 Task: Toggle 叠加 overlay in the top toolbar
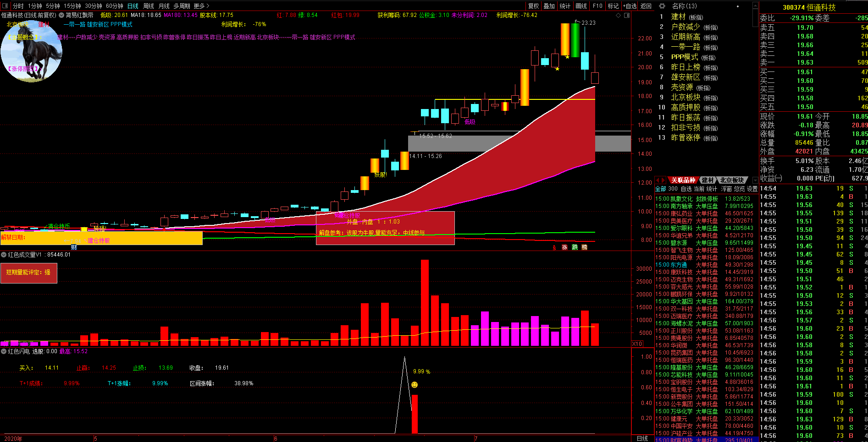[x=549, y=6]
